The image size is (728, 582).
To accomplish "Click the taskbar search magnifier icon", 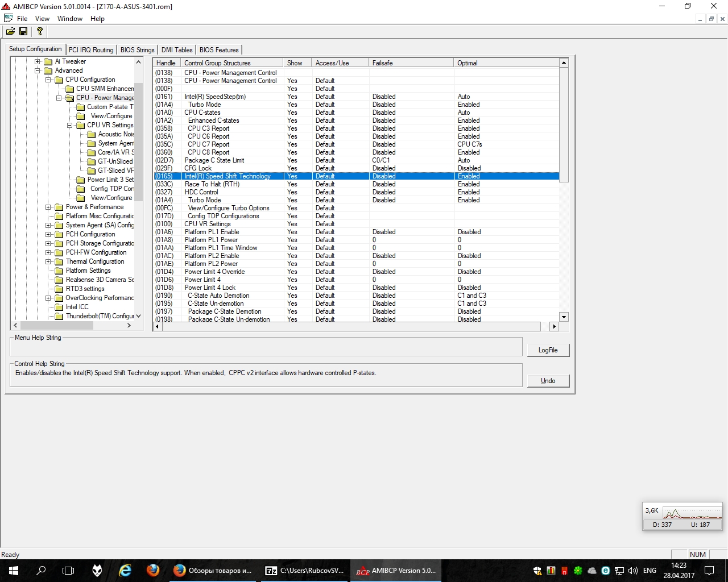I will (41, 571).
